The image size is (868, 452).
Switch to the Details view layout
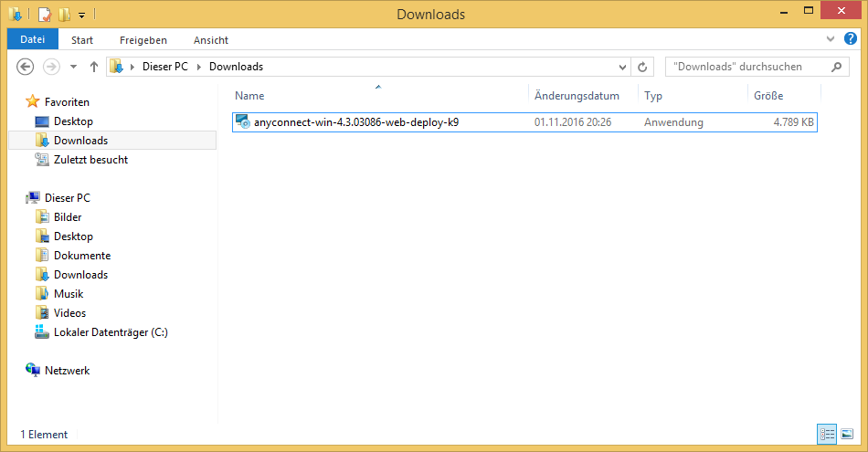point(827,435)
